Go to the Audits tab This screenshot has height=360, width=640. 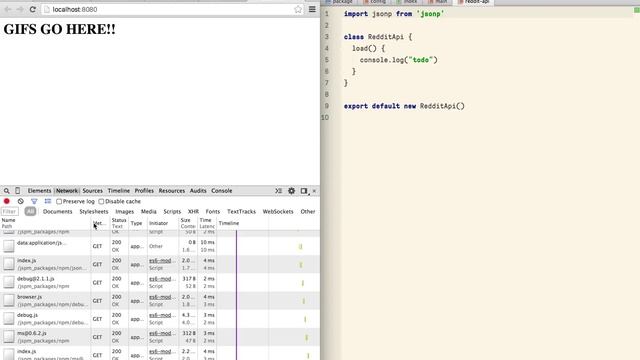click(198, 191)
